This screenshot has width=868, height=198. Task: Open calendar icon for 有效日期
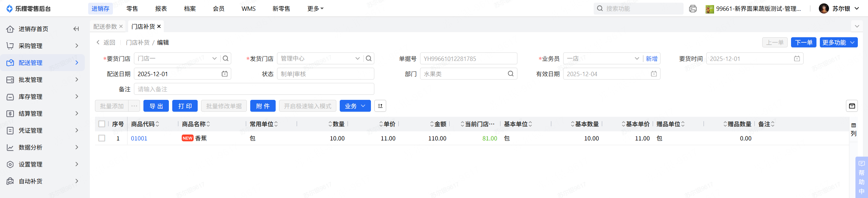pos(654,74)
